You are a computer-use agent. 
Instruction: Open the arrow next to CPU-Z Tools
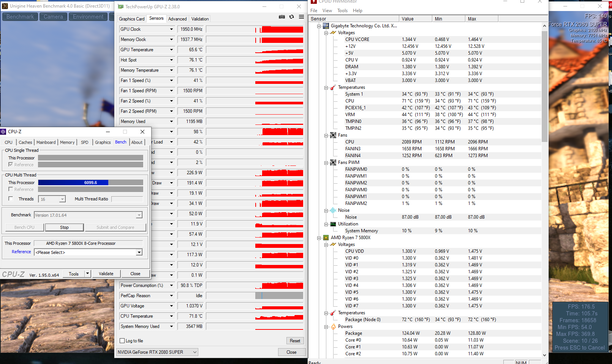pyautogui.click(x=88, y=274)
